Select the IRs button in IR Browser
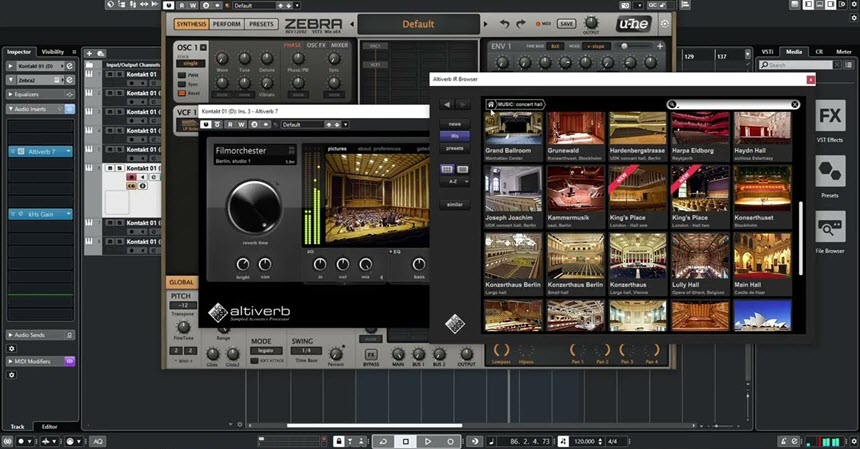Screen dimensions: 860x449 point(455,136)
